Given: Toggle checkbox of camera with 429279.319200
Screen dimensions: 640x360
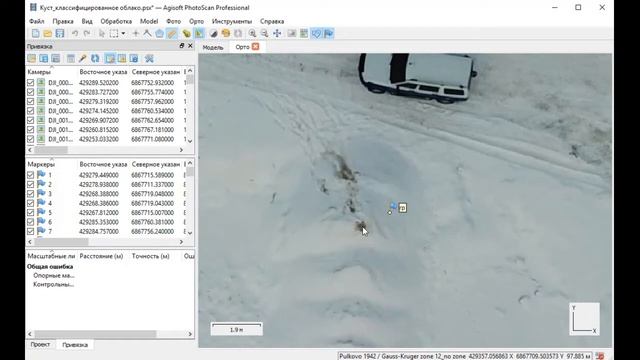Looking at the screenshot, I should (x=31, y=102).
